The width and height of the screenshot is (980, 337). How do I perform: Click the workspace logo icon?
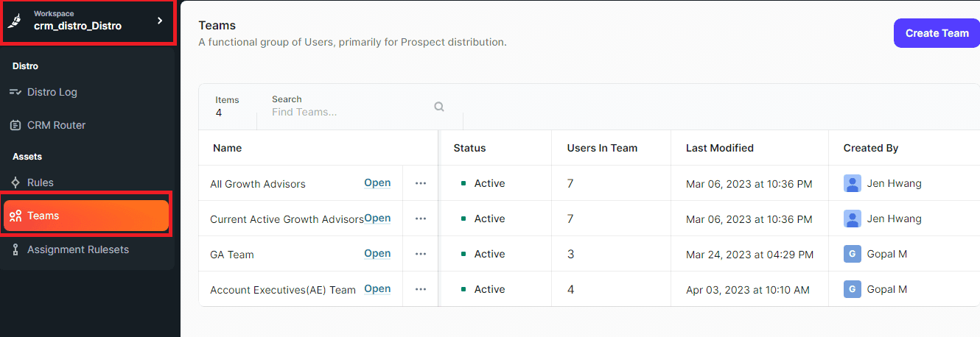(14, 21)
